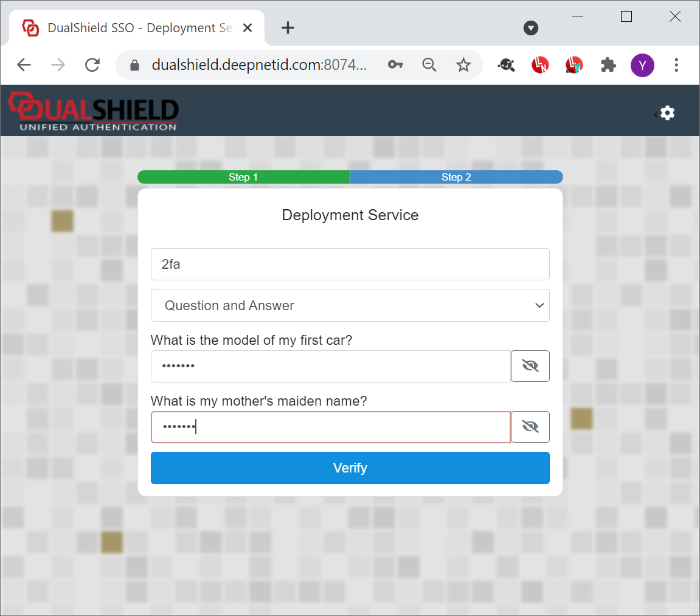This screenshot has width=700, height=616.
Task: Close the DualShield SSO tab
Action: click(248, 28)
